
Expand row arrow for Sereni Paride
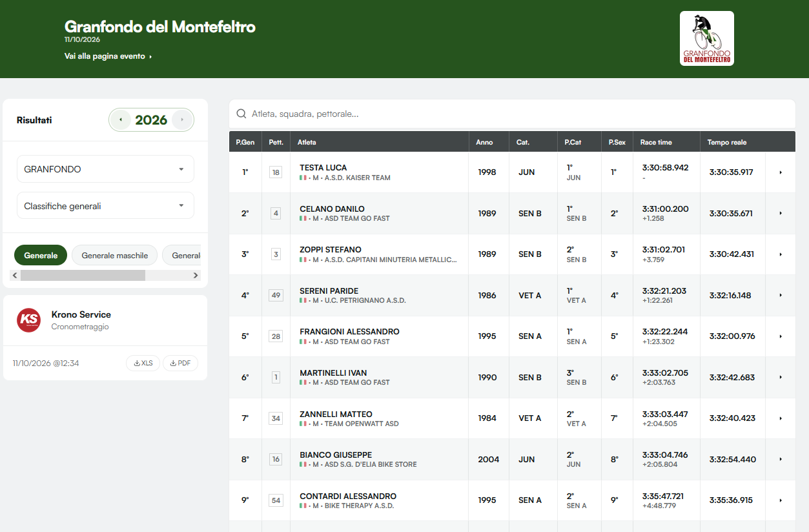point(781,296)
